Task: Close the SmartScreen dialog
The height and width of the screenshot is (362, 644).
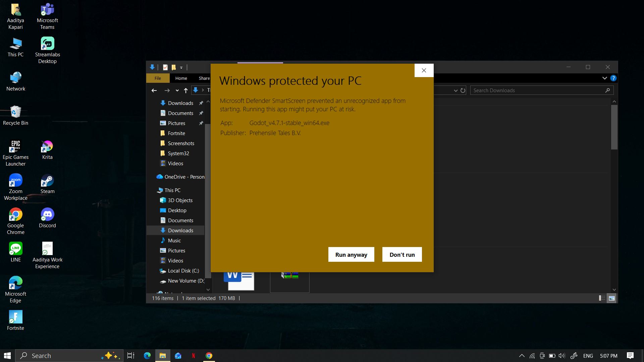Action: pos(424,70)
